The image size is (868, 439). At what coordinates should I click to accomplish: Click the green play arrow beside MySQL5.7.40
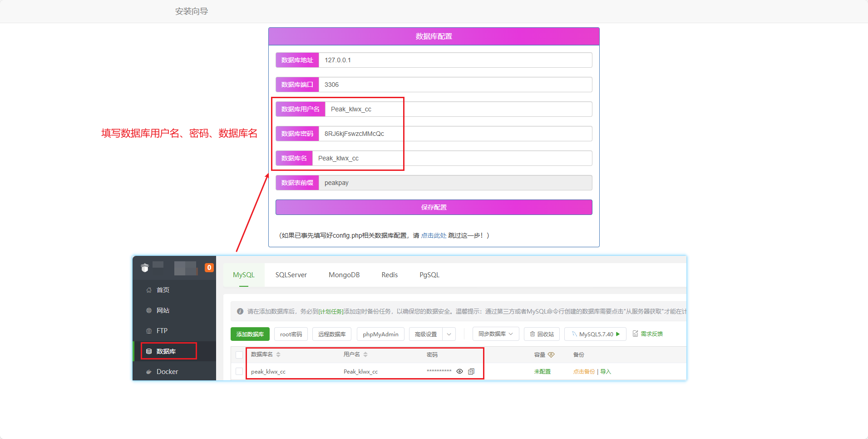(x=618, y=334)
